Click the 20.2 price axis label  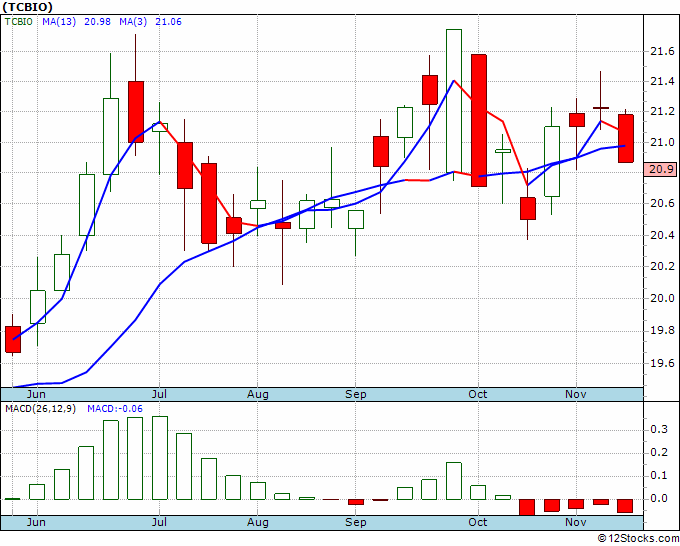(662, 266)
